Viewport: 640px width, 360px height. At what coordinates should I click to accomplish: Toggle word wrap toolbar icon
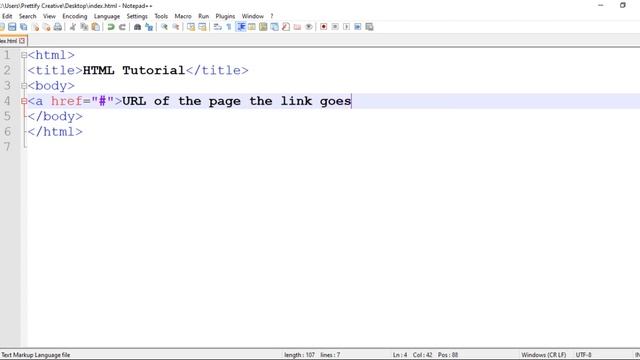pos(218,27)
